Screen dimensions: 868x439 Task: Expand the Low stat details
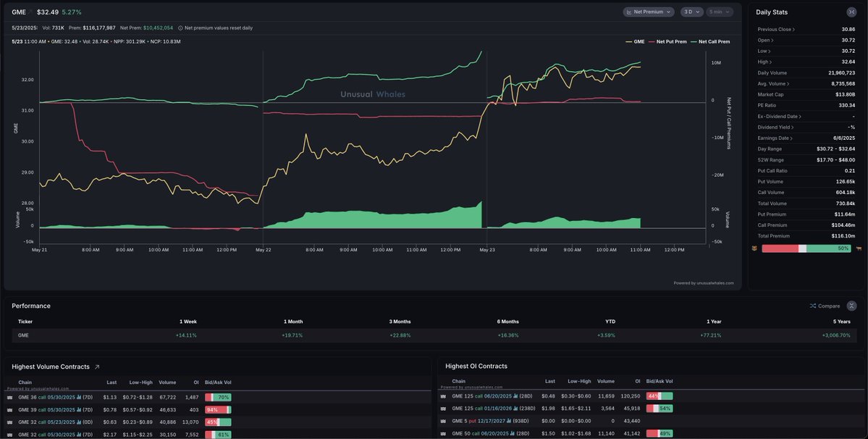pos(764,51)
